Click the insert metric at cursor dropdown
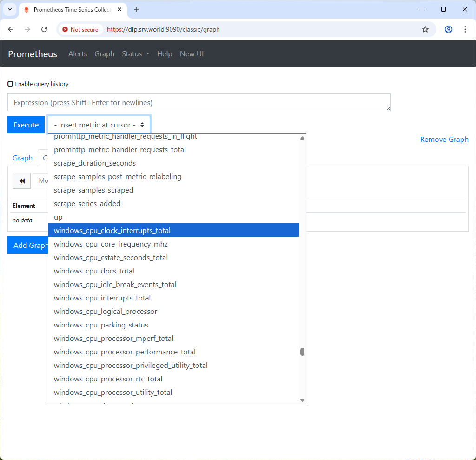The width and height of the screenshot is (476, 460). 99,125
